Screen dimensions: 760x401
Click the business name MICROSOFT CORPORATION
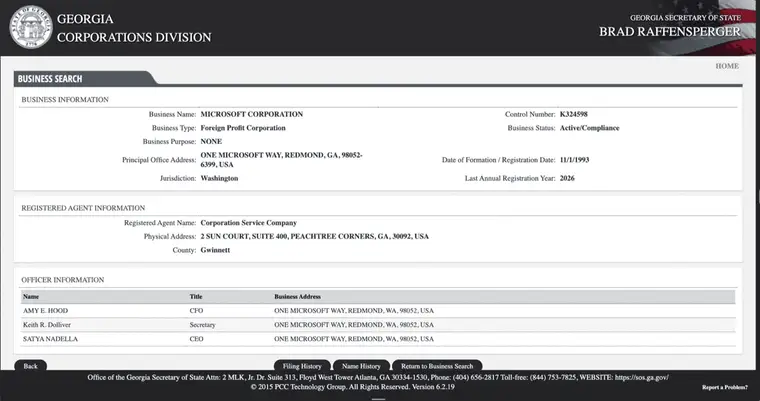pyautogui.click(x=252, y=114)
